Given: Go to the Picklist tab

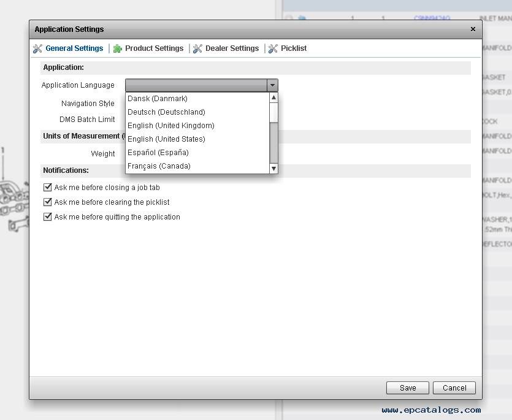Looking at the screenshot, I should point(294,48).
